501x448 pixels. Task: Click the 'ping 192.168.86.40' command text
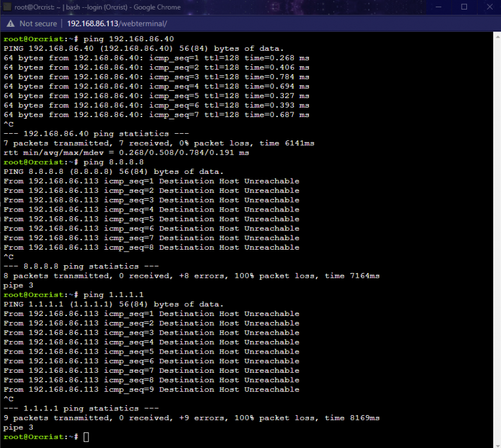pyautogui.click(x=129, y=39)
